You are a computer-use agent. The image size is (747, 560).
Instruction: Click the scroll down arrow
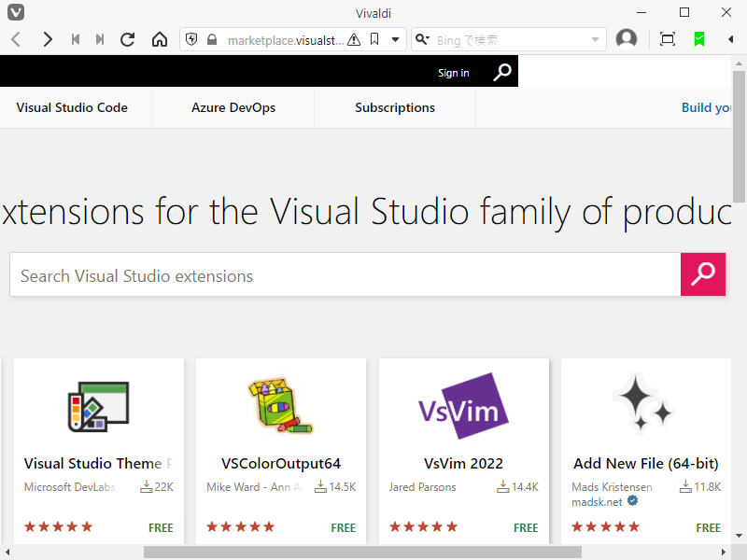[x=739, y=536]
